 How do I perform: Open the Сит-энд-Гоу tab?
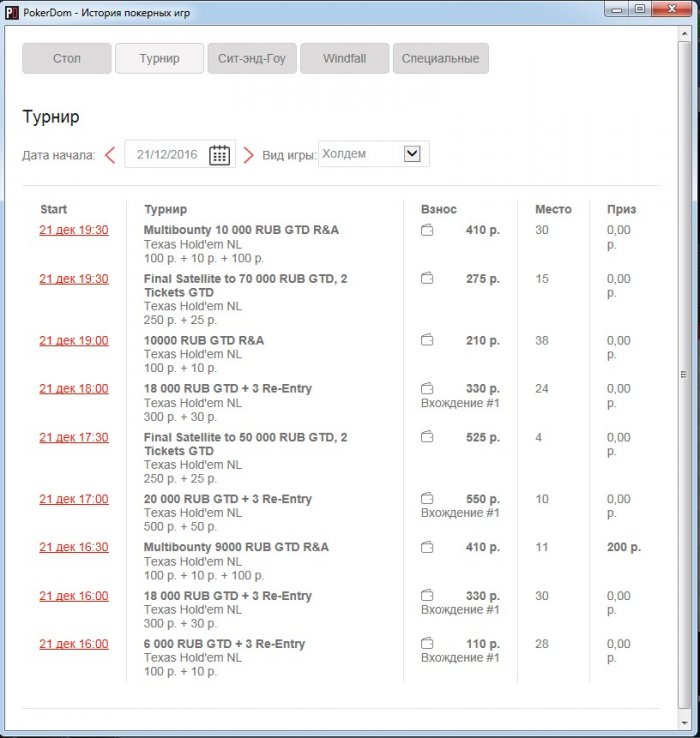pyautogui.click(x=252, y=58)
